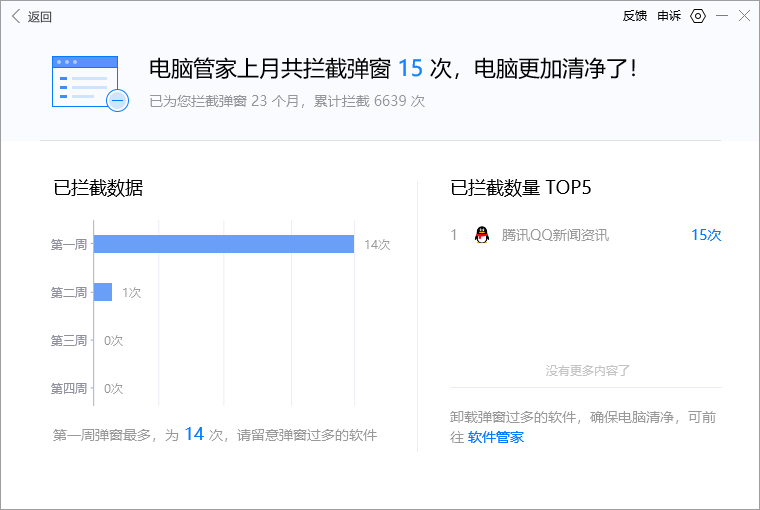Select the 腾讯QQ新闻资讯 entry
Viewport: 760px width, 510px height.
(x=555, y=235)
